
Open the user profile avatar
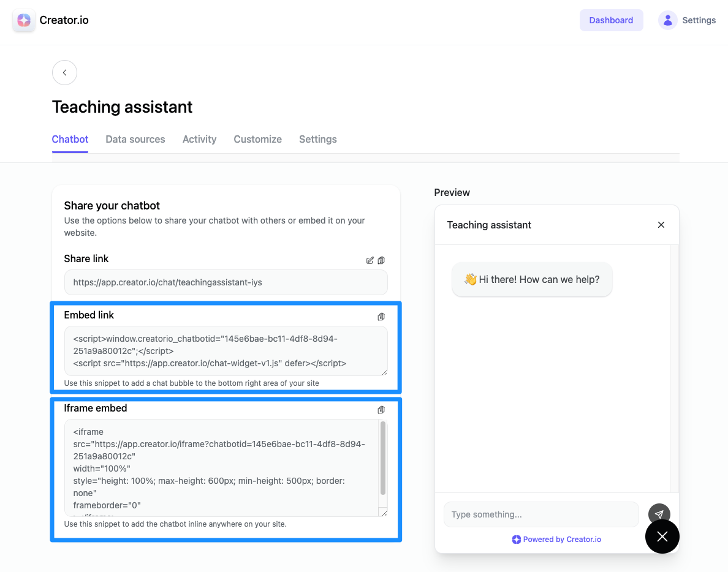(x=668, y=20)
